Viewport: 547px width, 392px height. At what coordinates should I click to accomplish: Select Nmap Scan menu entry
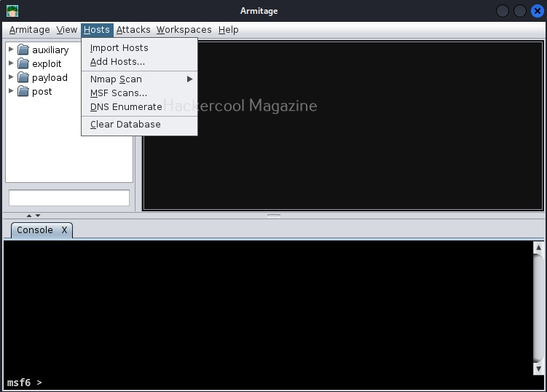[x=139, y=79]
